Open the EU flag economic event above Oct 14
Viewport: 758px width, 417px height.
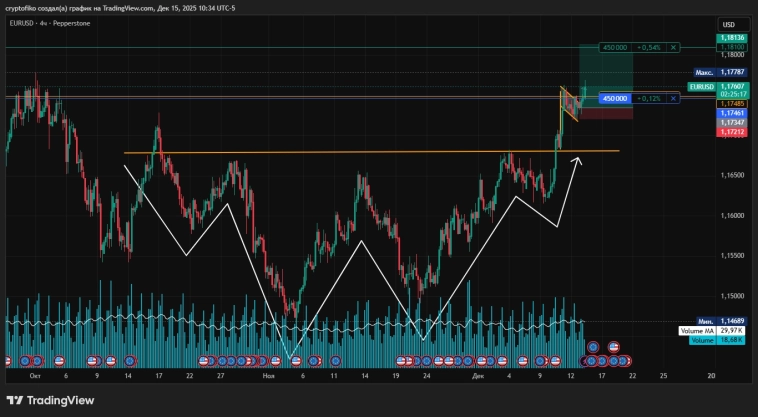pyautogui.click(x=130, y=361)
